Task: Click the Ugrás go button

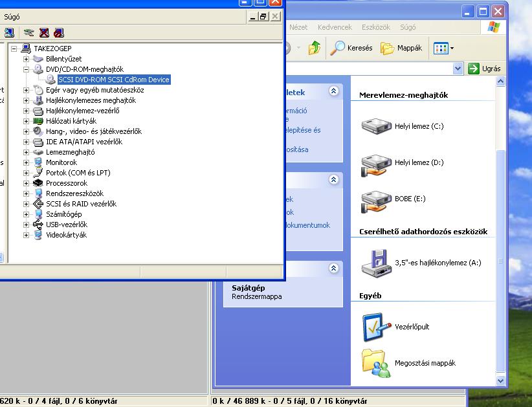Action: click(x=484, y=69)
